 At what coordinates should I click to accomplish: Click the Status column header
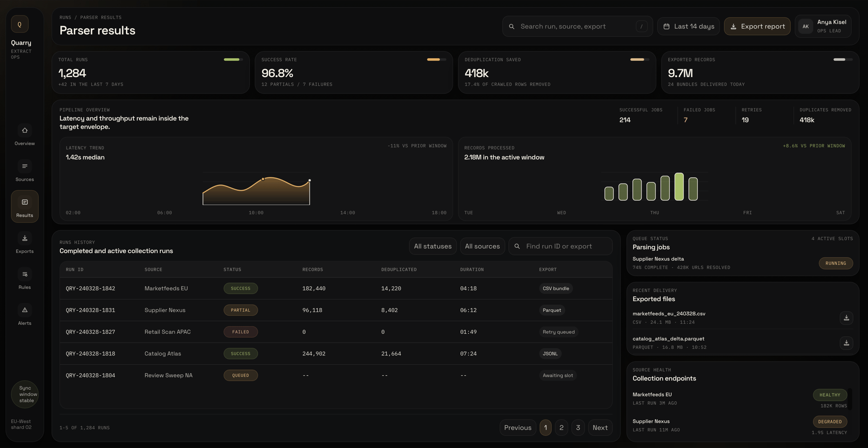click(232, 270)
